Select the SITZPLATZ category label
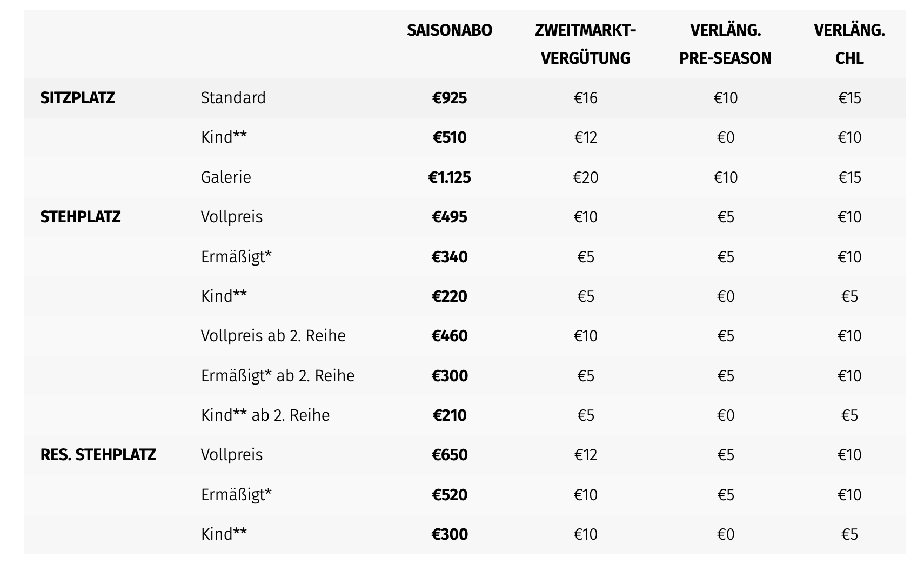Screen dimensions: 924x570 (77, 98)
